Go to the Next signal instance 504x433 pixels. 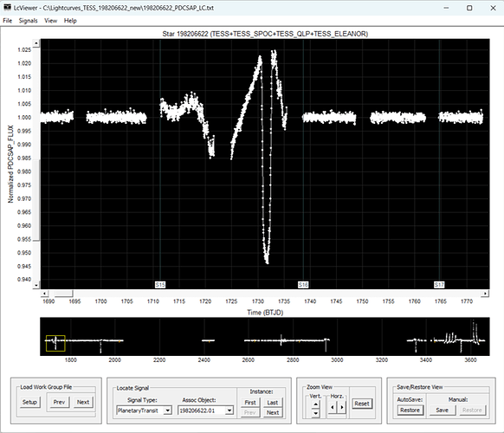(x=272, y=413)
